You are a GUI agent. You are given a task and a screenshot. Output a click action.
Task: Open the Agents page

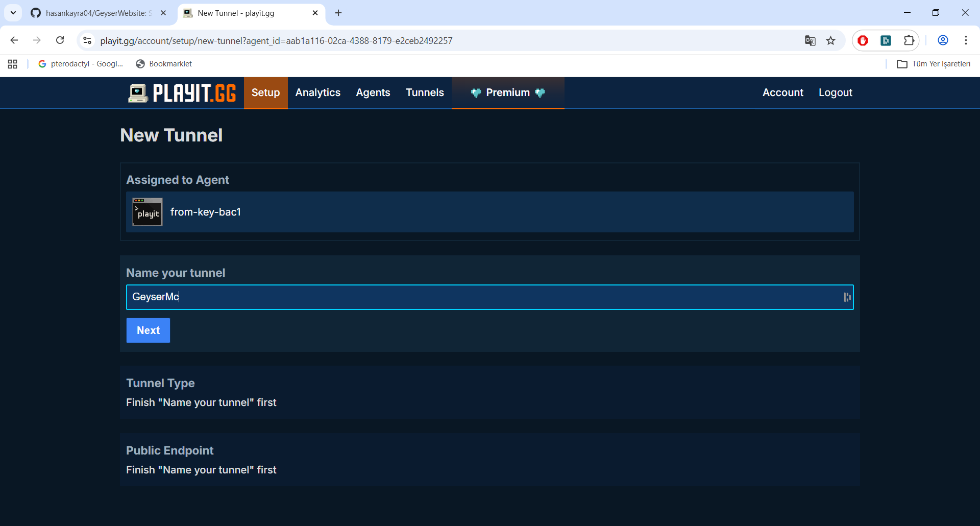click(373, 92)
